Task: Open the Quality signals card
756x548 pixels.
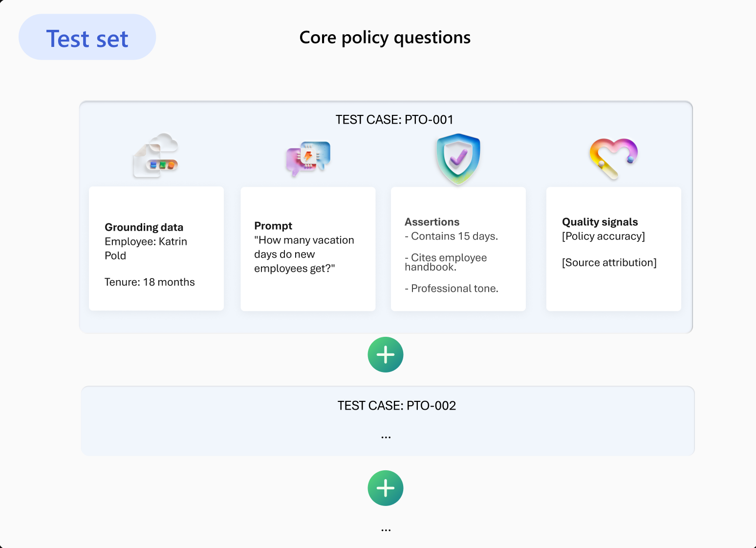Action: tap(614, 249)
